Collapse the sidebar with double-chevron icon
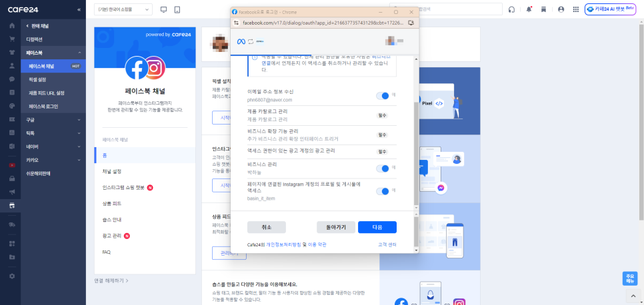 [x=79, y=9]
